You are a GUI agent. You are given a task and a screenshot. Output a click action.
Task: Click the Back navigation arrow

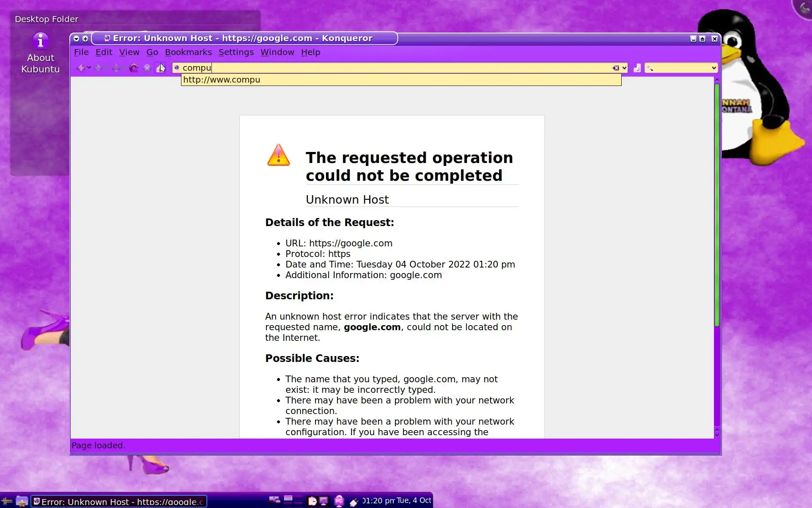click(80, 68)
